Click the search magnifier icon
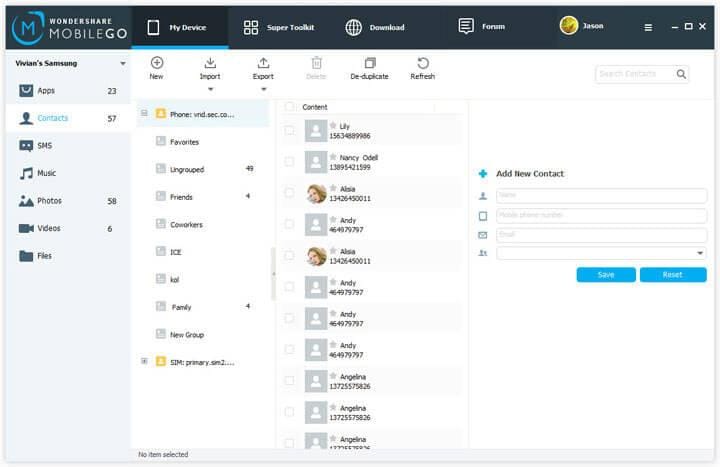Image resolution: width=720 pixels, height=467 pixels. (x=681, y=74)
